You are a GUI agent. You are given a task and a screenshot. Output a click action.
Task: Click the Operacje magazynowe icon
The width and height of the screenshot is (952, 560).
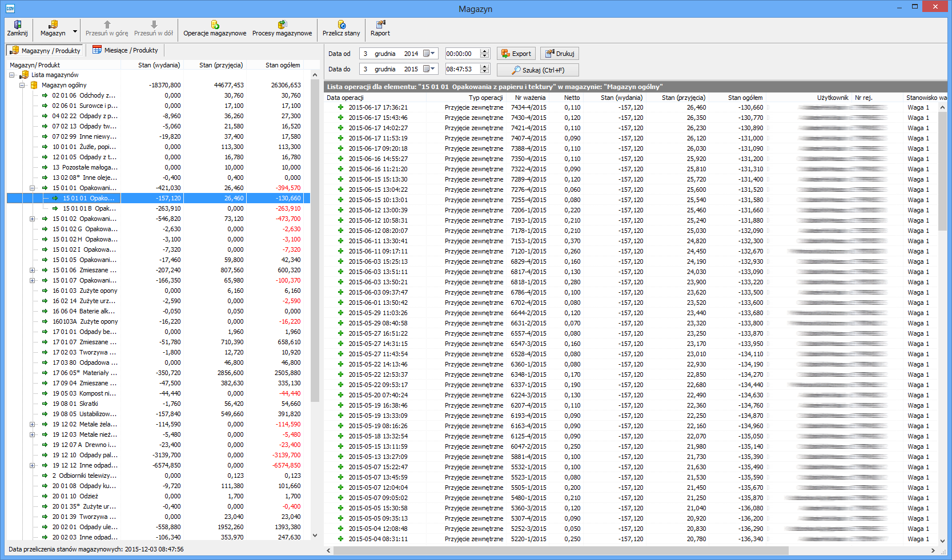click(x=215, y=25)
